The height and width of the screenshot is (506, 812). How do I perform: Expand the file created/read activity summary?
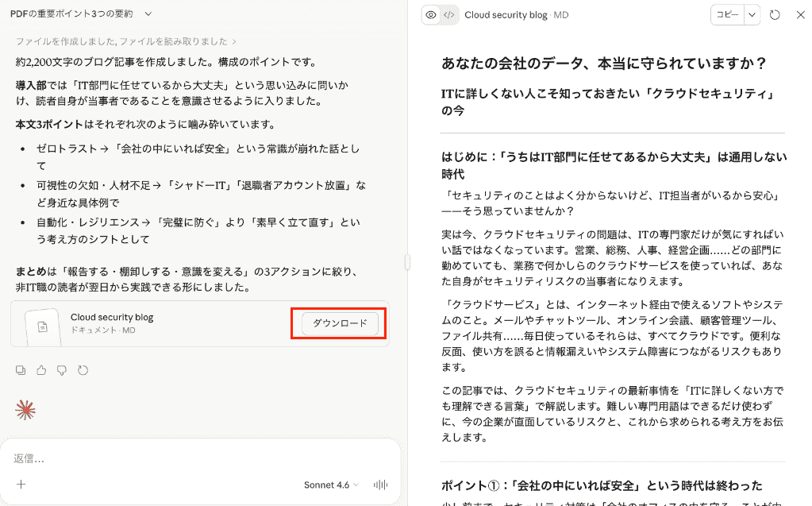(126, 41)
